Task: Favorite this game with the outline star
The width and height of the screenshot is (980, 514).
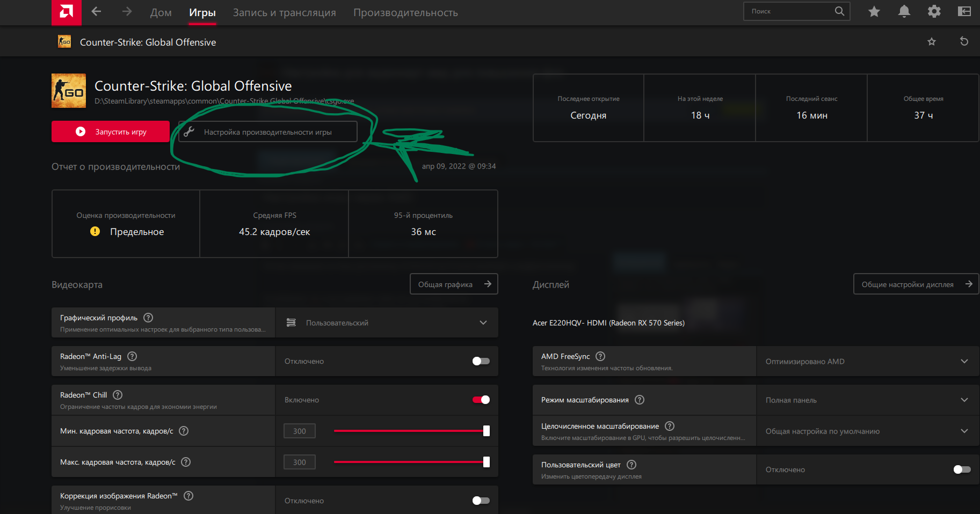Action: tap(932, 42)
